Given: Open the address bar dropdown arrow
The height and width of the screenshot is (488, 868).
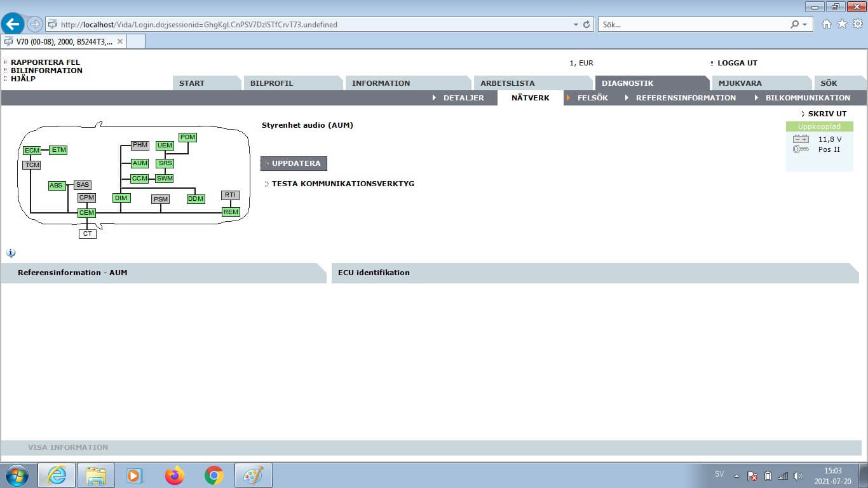Looking at the screenshot, I should (576, 25).
